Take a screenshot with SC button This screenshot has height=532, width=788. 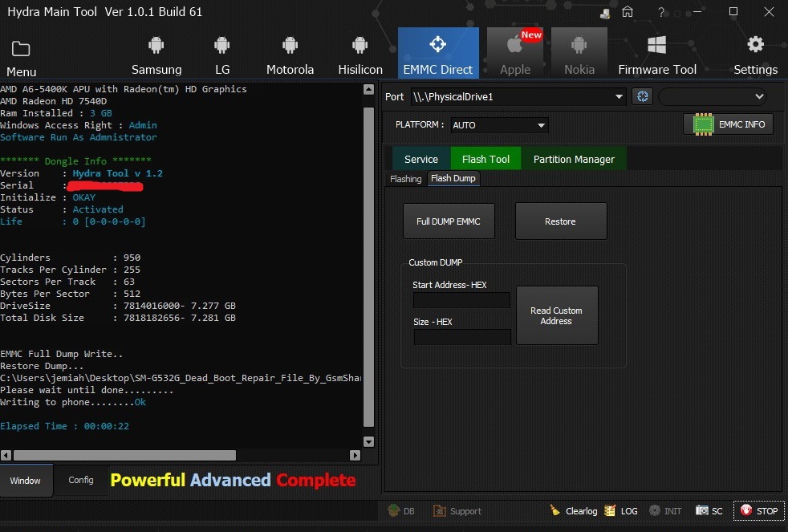(709, 510)
